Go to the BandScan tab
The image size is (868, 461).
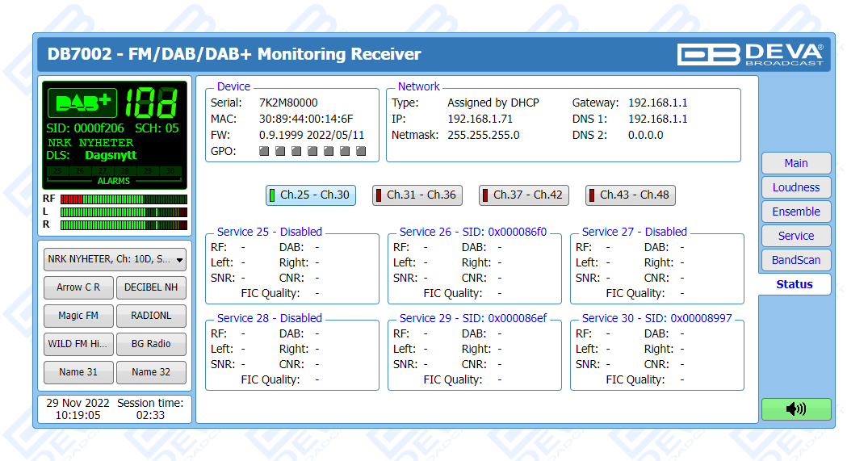click(x=795, y=260)
